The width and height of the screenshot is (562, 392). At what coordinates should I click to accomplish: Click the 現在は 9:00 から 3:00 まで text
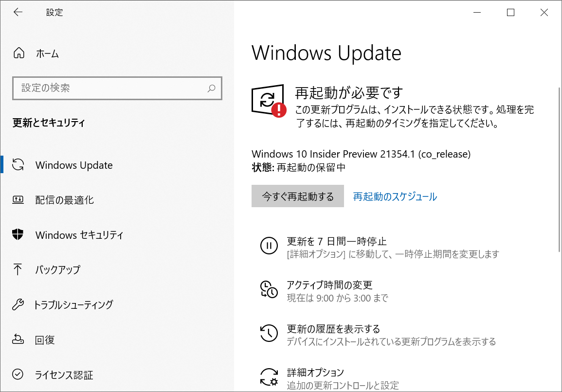pos(337,298)
